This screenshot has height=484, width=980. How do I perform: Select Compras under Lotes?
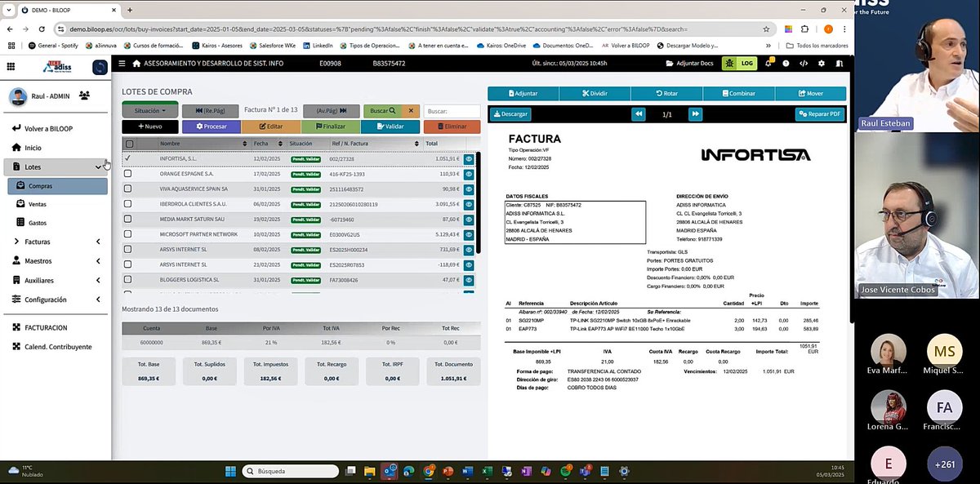(x=57, y=186)
